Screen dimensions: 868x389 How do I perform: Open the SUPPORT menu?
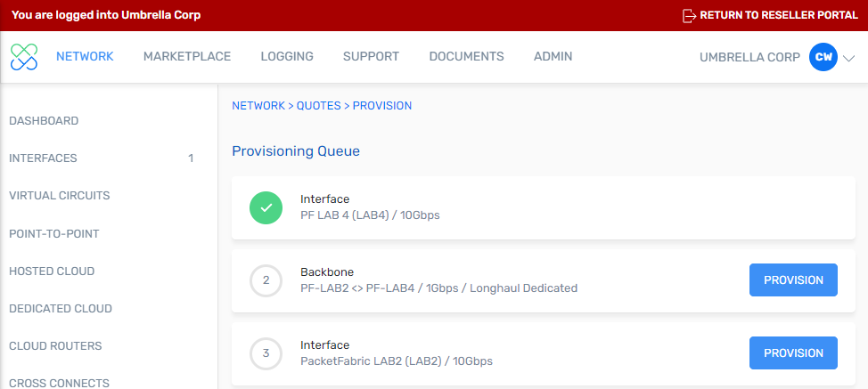click(x=371, y=56)
